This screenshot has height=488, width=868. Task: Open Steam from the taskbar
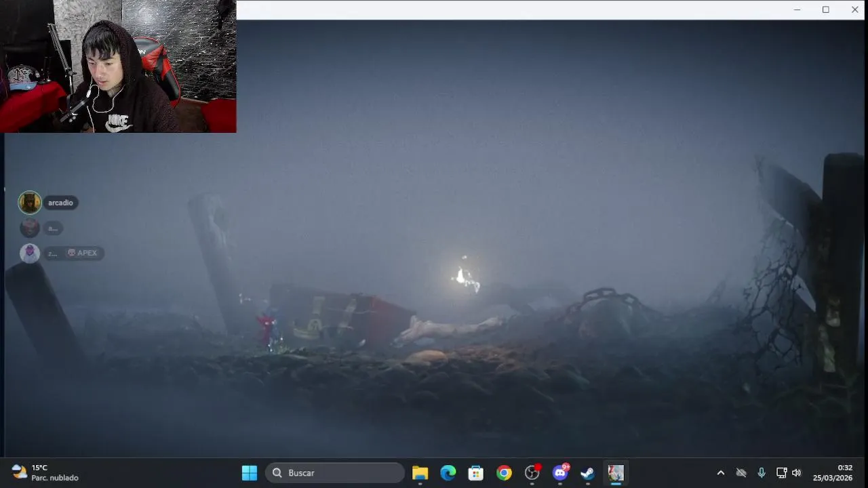pos(588,472)
